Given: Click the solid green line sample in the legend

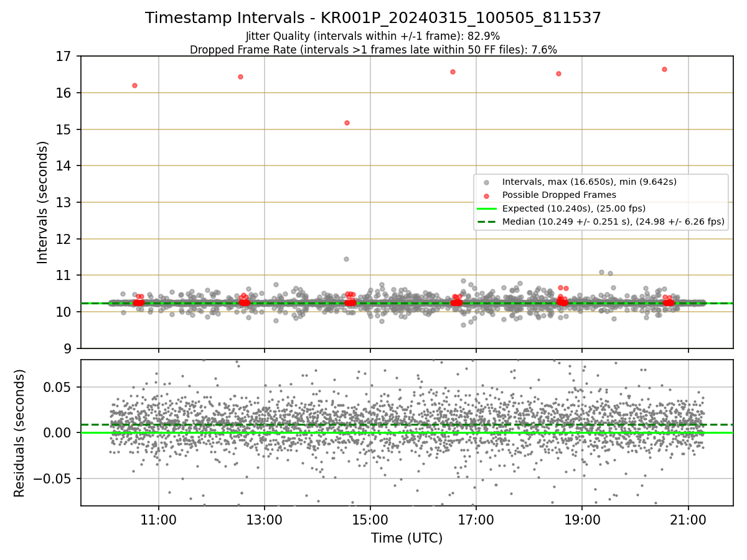Looking at the screenshot, I should [486, 208].
